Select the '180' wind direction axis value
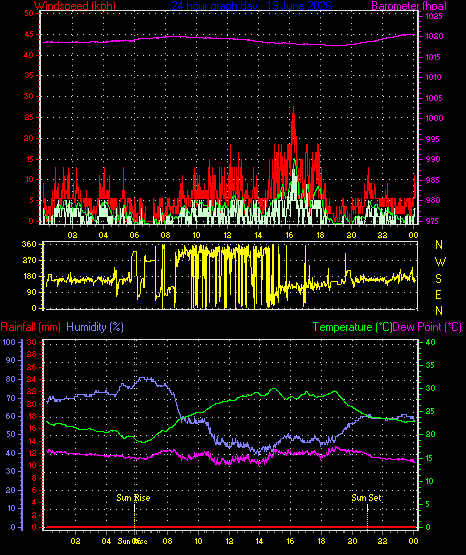The width and height of the screenshot is (466, 555). coord(29,276)
